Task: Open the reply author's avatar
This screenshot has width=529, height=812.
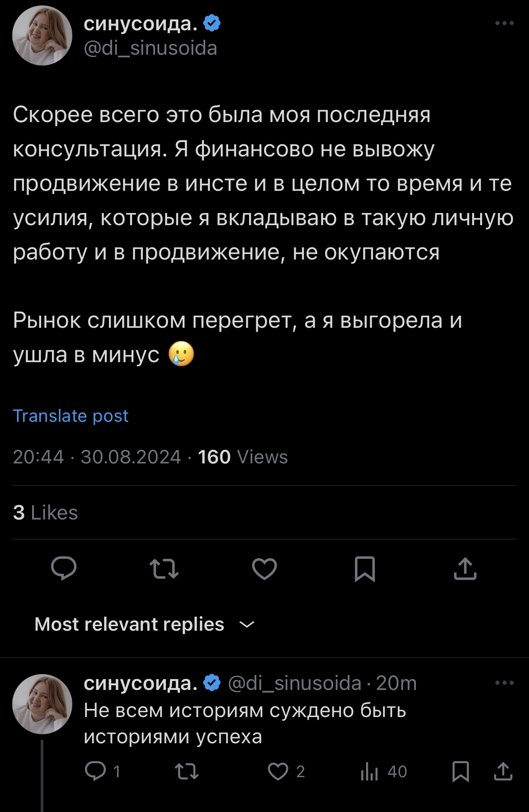Action: coord(42,704)
